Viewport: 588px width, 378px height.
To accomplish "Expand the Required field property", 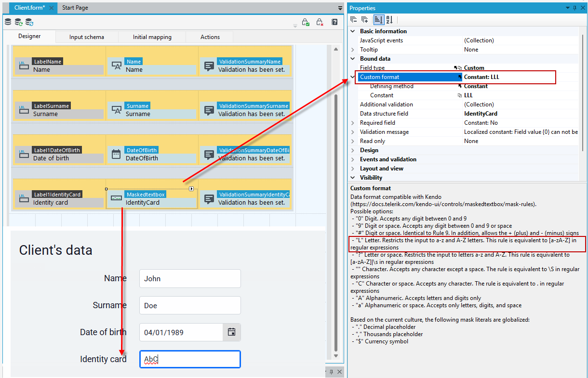I will 353,123.
